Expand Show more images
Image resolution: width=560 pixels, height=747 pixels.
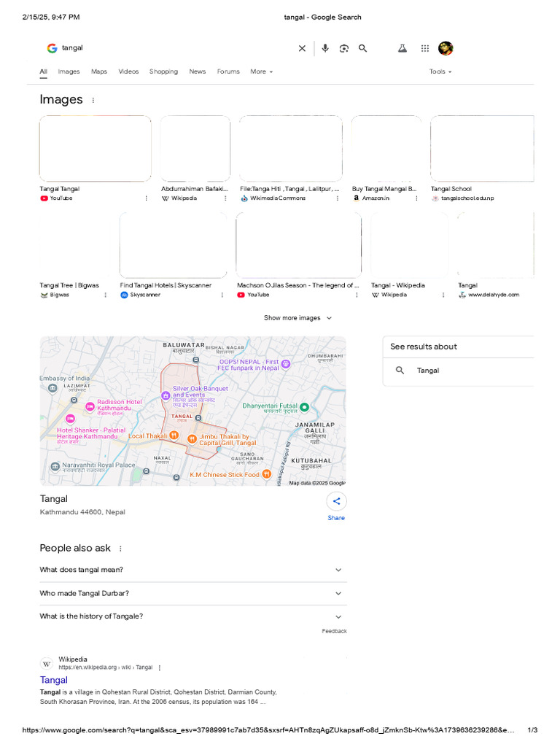297,318
